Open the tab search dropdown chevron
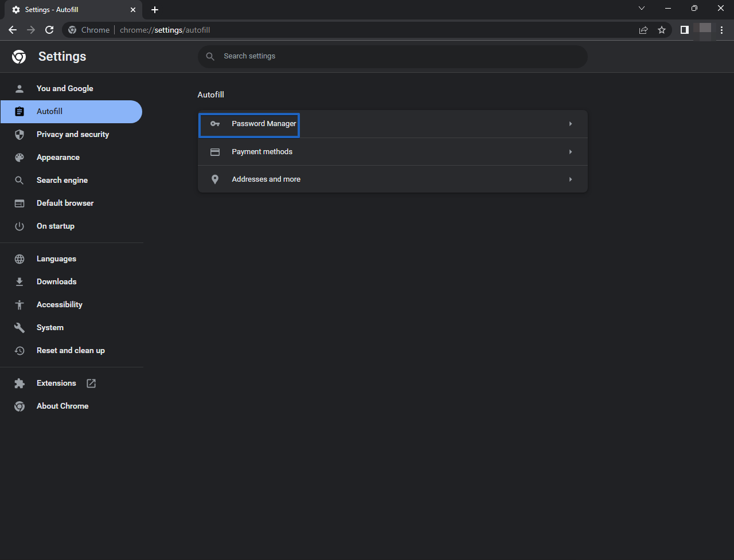The width and height of the screenshot is (734, 560). point(642,9)
